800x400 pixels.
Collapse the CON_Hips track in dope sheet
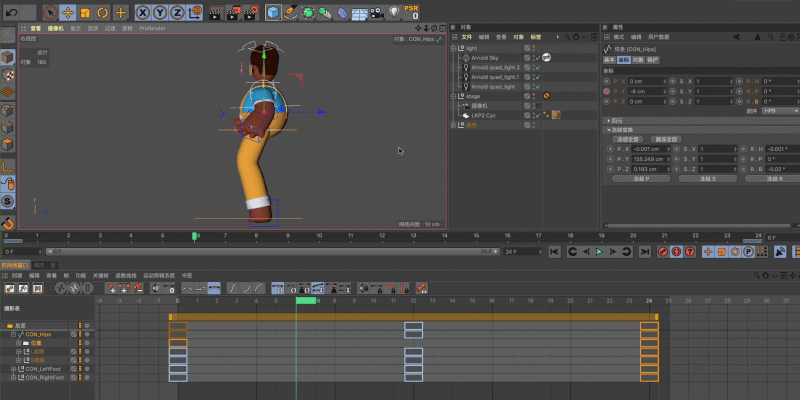pyautogui.click(x=14, y=334)
